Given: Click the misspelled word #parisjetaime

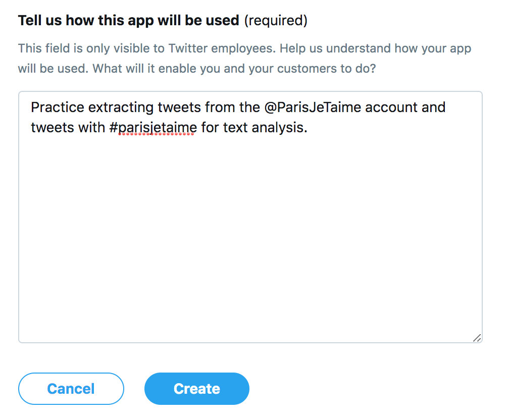Looking at the screenshot, I should pyautogui.click(x=152, y=128).
